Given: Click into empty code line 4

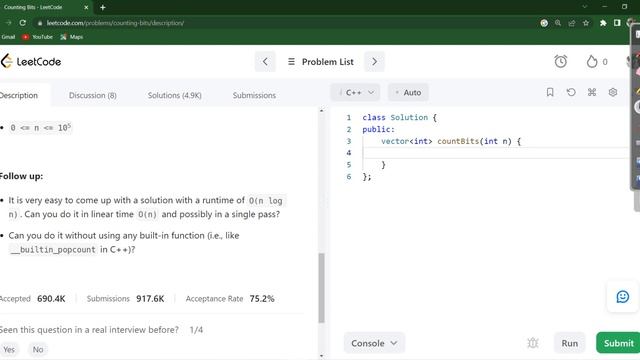Looking at the screenshot, I should (496, 153).
